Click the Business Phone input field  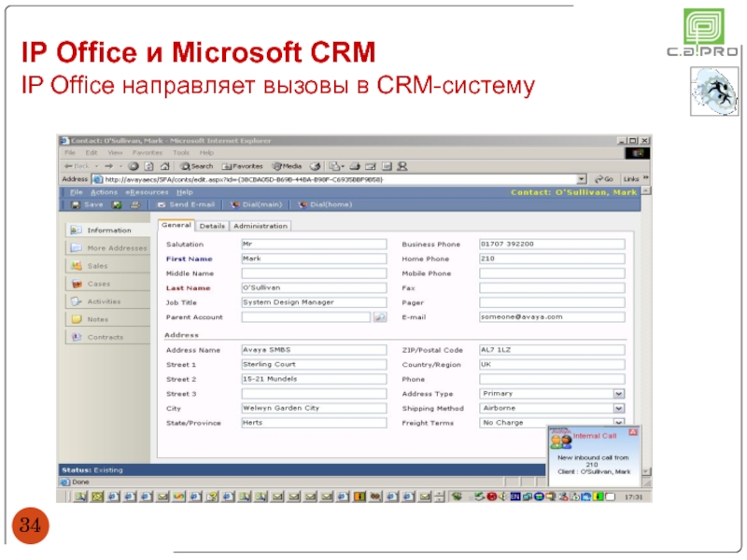552,245
